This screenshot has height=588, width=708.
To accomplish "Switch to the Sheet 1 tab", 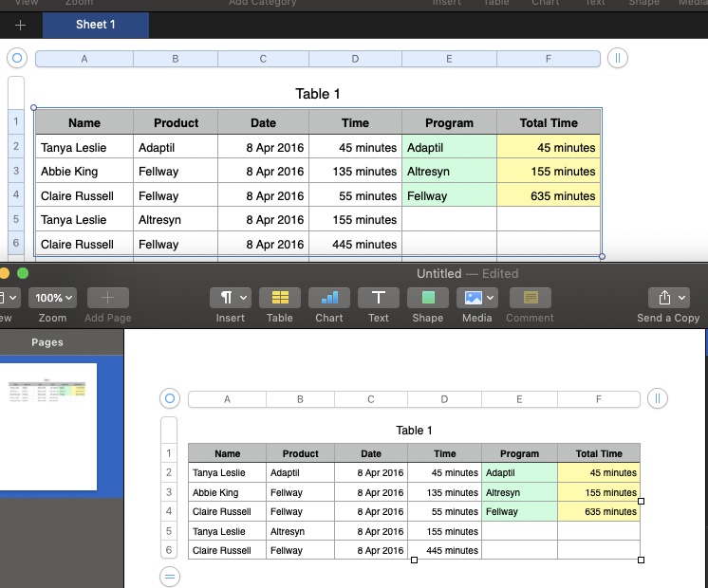I will point(96,25).
